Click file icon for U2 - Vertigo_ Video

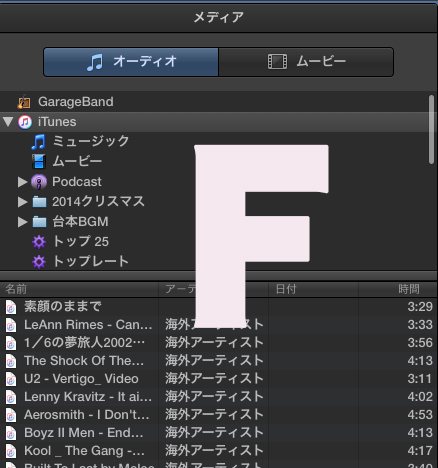click(11, 379)
